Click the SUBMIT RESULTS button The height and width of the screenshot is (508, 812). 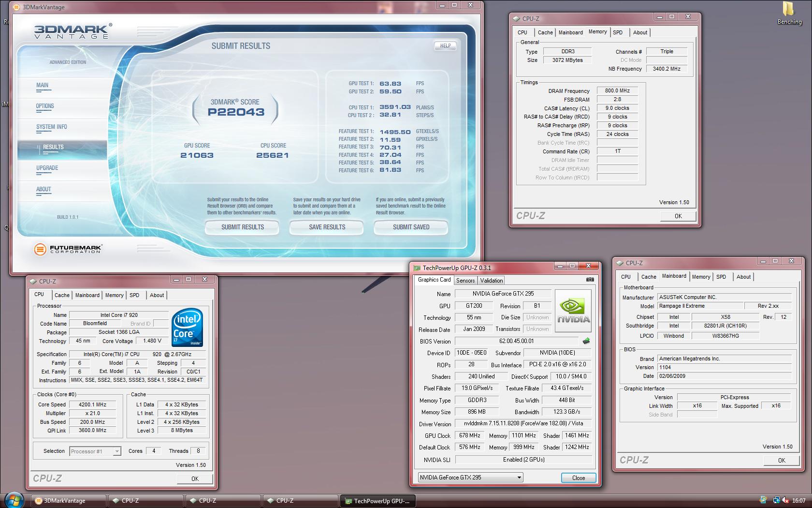pyautogui.click(x=242, y=227)
